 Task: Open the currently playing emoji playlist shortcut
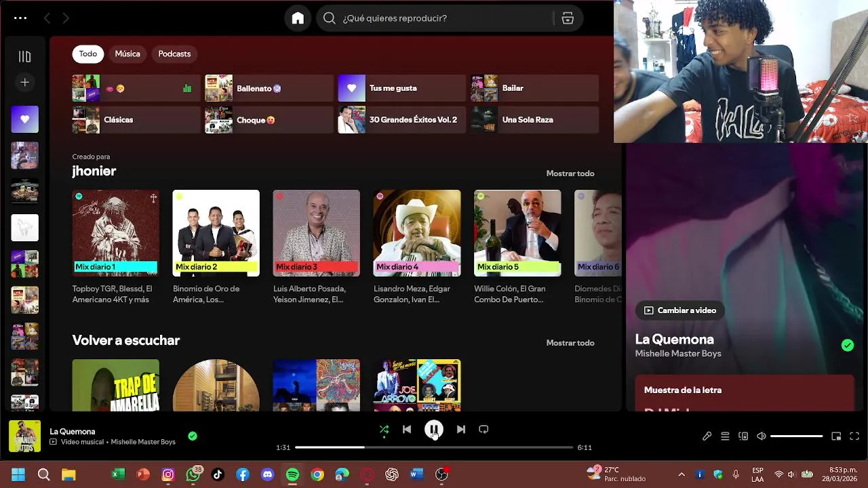click(136, 88)
